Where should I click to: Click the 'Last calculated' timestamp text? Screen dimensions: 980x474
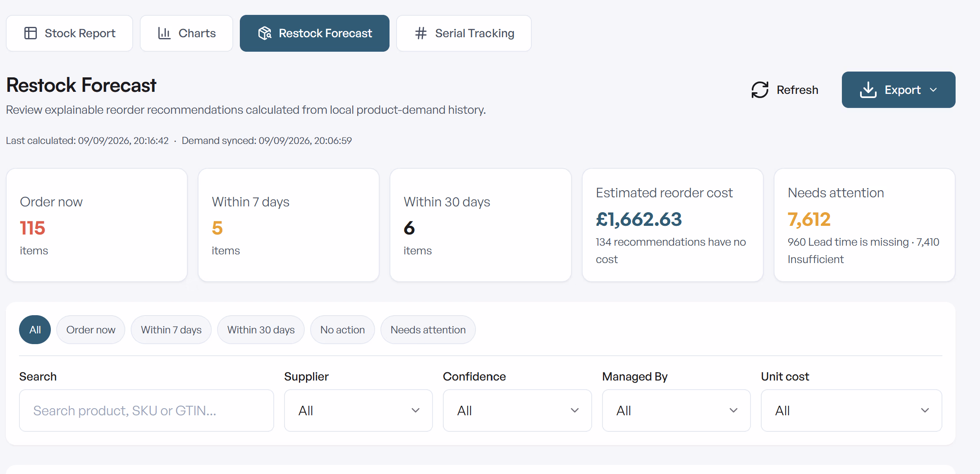(x=87, y=141)
